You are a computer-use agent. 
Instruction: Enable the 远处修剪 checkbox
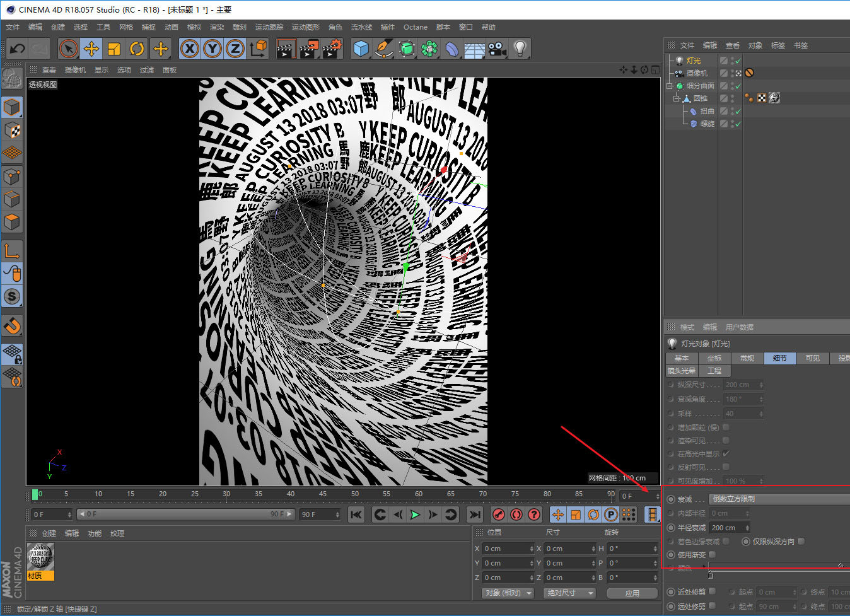coord(713,606)
